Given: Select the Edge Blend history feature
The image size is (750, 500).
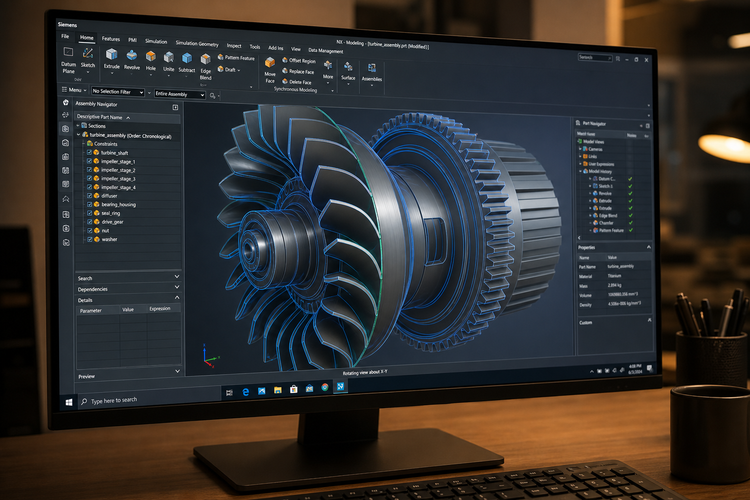Looking at the screenshot, I should (x=607, y=215).
